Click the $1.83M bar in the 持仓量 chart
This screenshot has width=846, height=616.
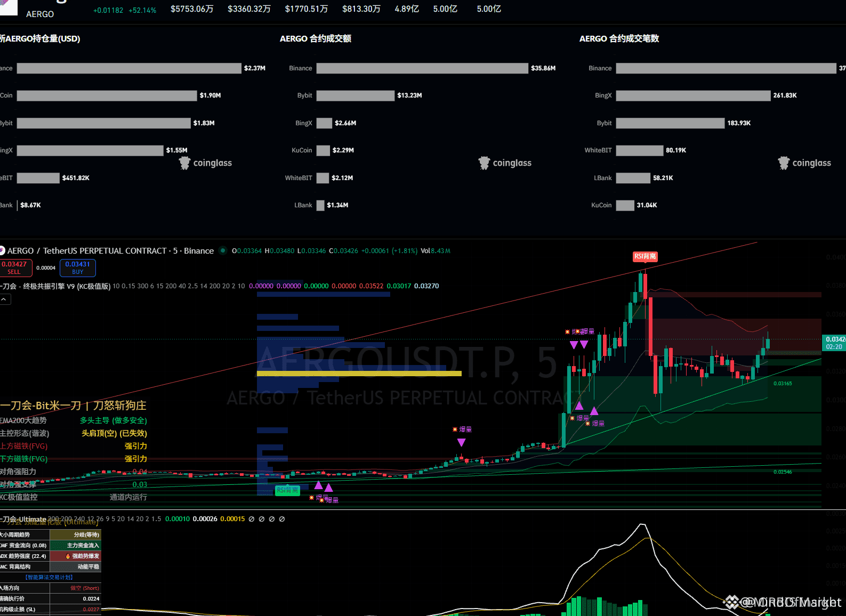tap(104, 123)
